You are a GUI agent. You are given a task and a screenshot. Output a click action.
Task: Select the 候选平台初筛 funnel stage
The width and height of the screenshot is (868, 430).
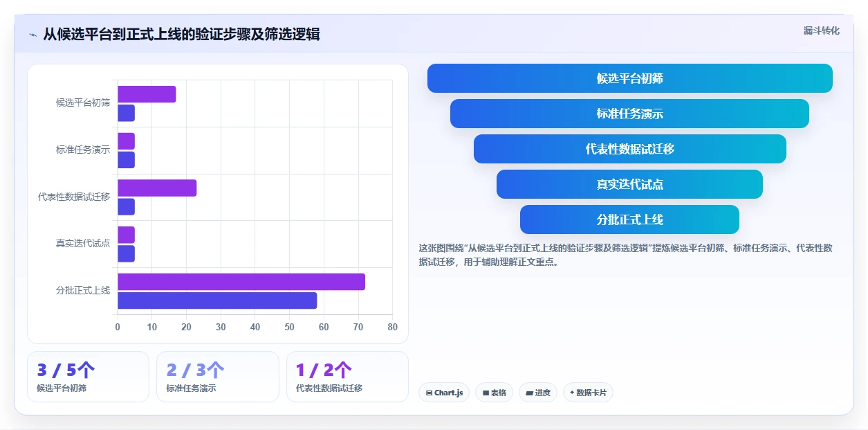click(x=630, y=78)
